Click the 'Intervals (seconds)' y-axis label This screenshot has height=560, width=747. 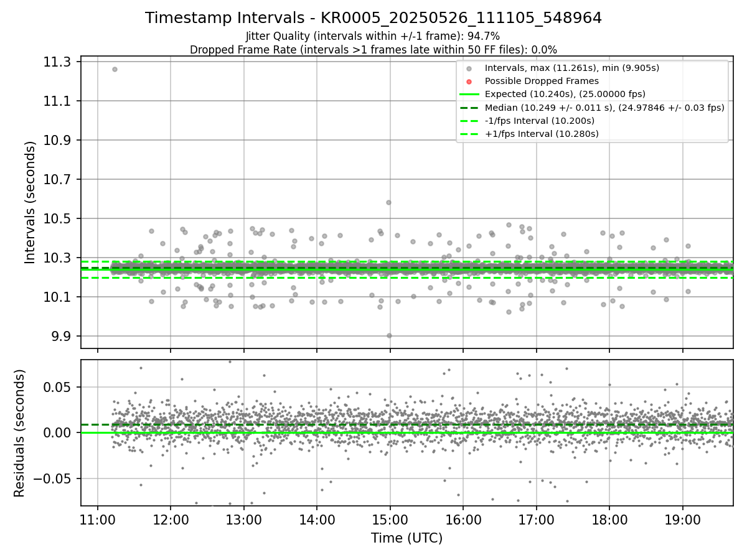coord(31,202)
